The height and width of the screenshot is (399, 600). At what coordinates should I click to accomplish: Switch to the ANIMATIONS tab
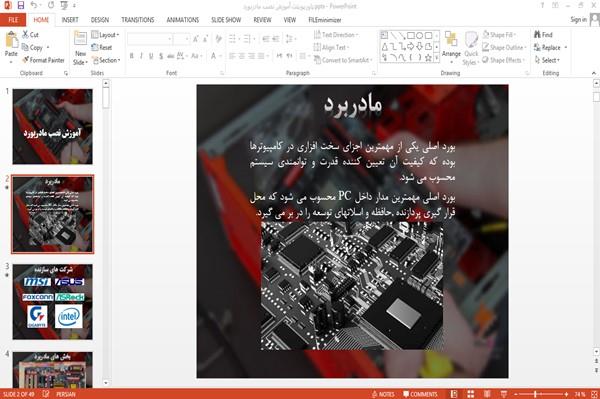click(183, 20)
